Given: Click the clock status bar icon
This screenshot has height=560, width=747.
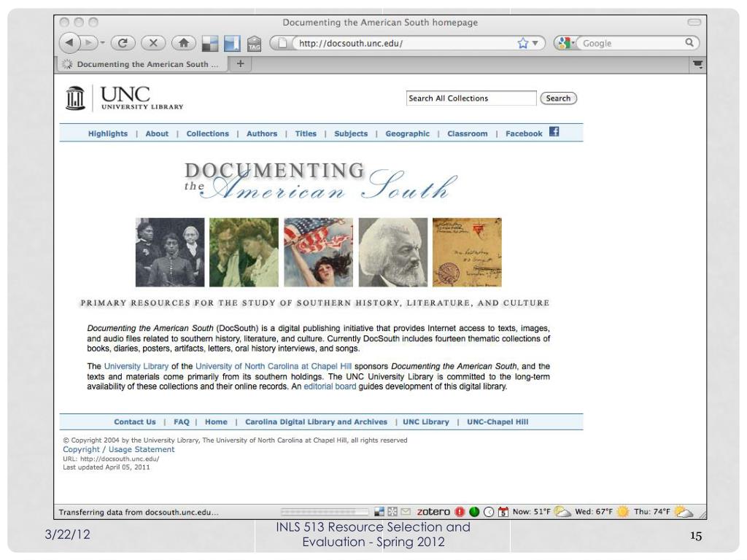Looking at the screenshot, I should pyautogui.click(x=489, y=512).
